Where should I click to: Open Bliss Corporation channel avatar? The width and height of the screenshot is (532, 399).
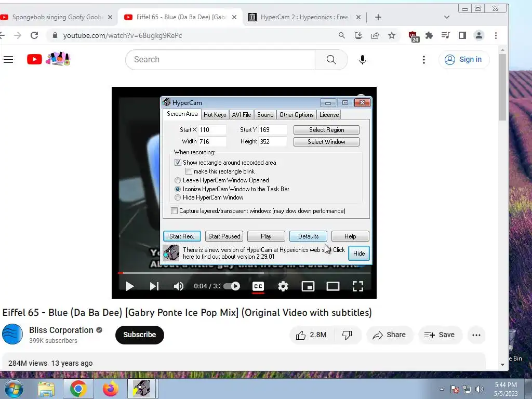[x=12, y=334]
